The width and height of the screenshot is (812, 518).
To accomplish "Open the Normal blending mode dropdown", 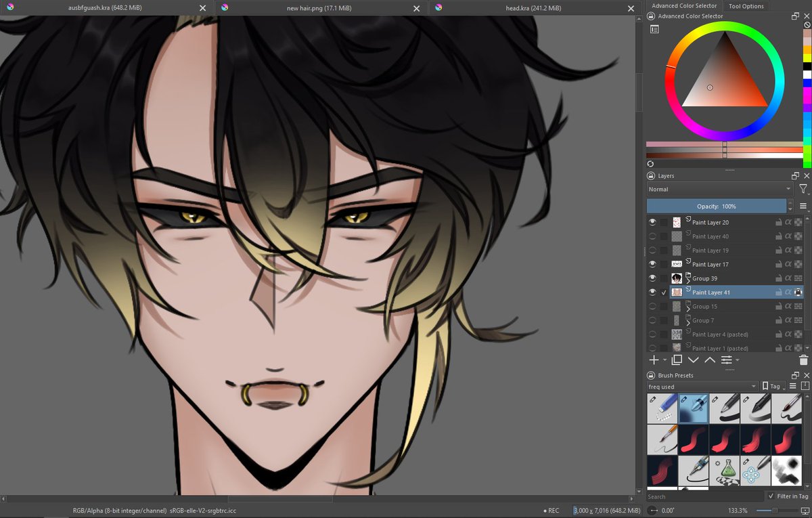I will pos(719,189).
